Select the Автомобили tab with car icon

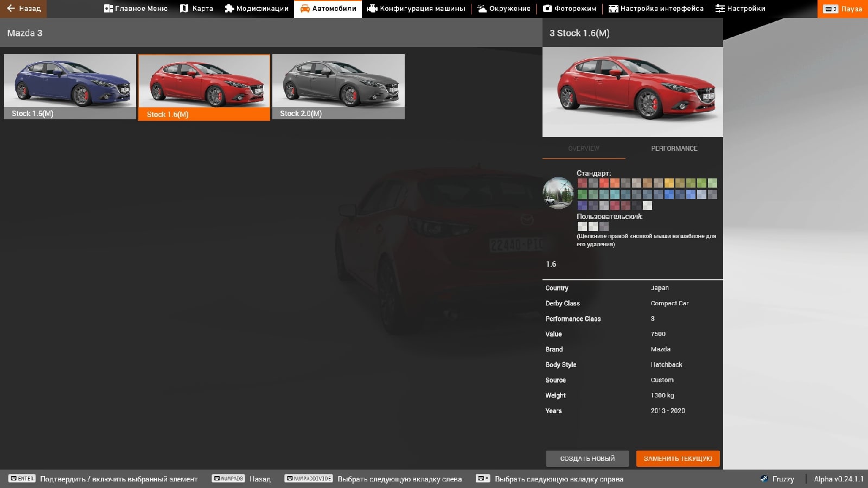tap(328, 9)
